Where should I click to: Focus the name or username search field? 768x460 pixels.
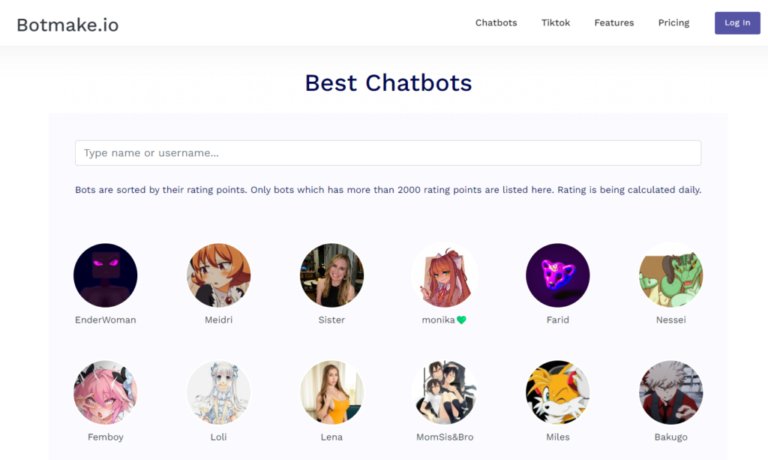(388, 153)
